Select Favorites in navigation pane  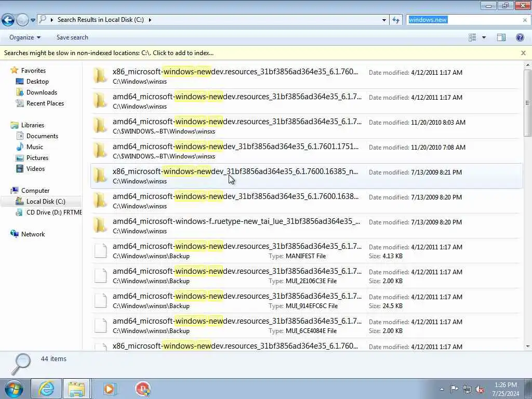(x=33, y=71)
